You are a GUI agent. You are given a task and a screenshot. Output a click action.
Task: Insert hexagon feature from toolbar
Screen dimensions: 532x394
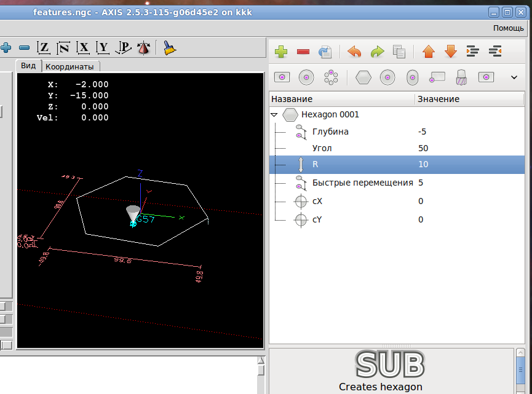pyautogui.click(x=363, y=77)
